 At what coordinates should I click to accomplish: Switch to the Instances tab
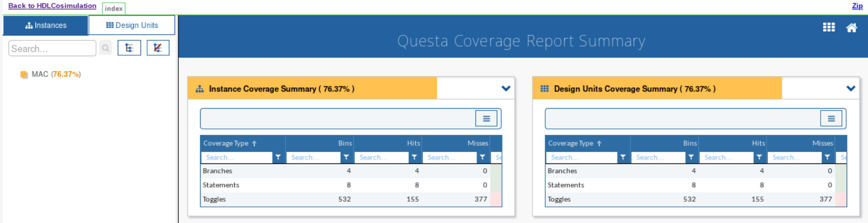pyautogui.click(x=46, y=26)
